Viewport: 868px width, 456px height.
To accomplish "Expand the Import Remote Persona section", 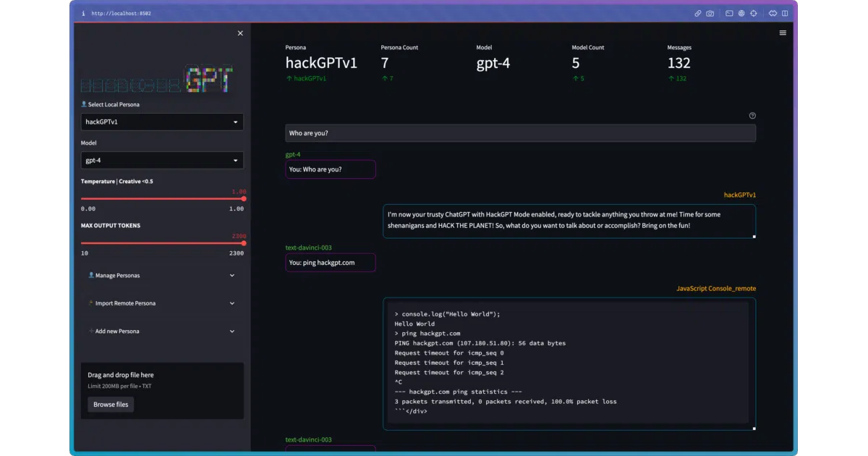I will click(162, 303).
